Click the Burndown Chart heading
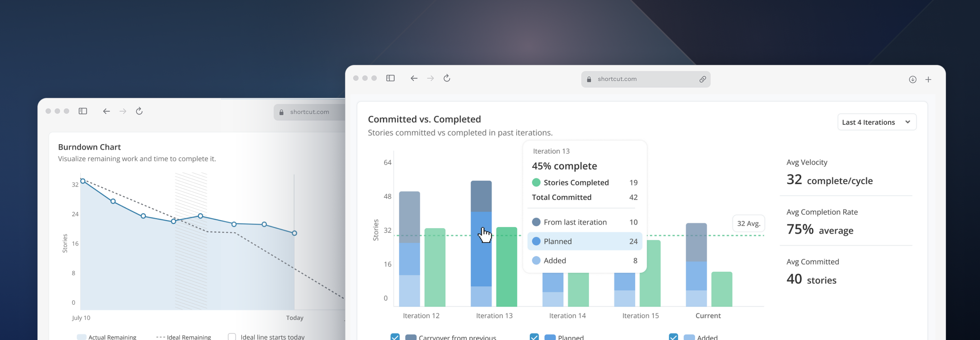 (89, 147)
